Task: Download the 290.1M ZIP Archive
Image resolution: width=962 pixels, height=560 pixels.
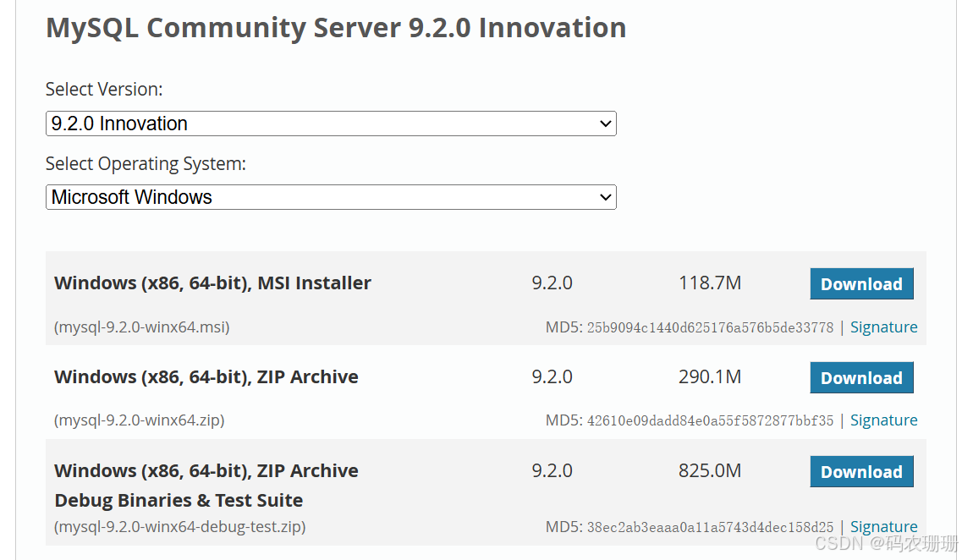Action: coord(861,377)
